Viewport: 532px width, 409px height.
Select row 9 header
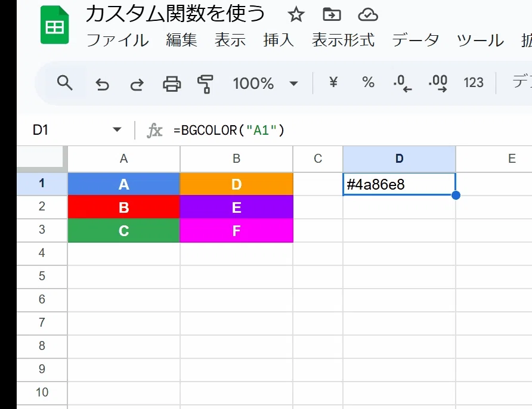[42, 369]
